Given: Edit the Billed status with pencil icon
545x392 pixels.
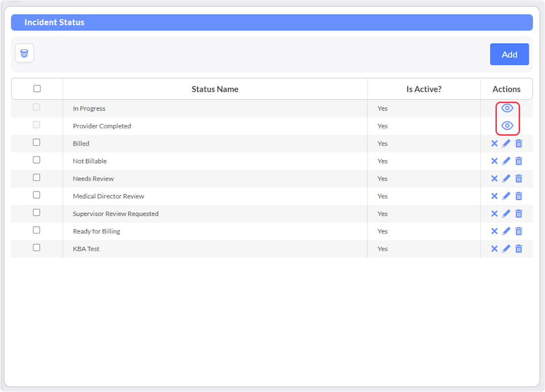Looking at the screenshot, I should (x=506, y=143).
